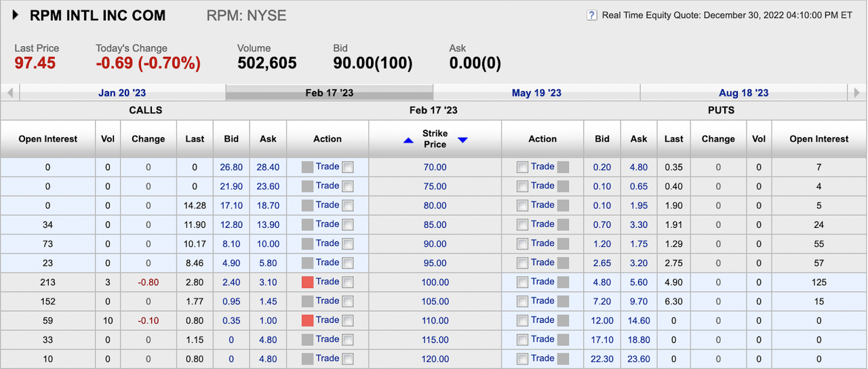Click the gray put indicator square at strike 70.00
Viewport: 868px width, 369px height.
pyautogui.click(x=563, y=168)
